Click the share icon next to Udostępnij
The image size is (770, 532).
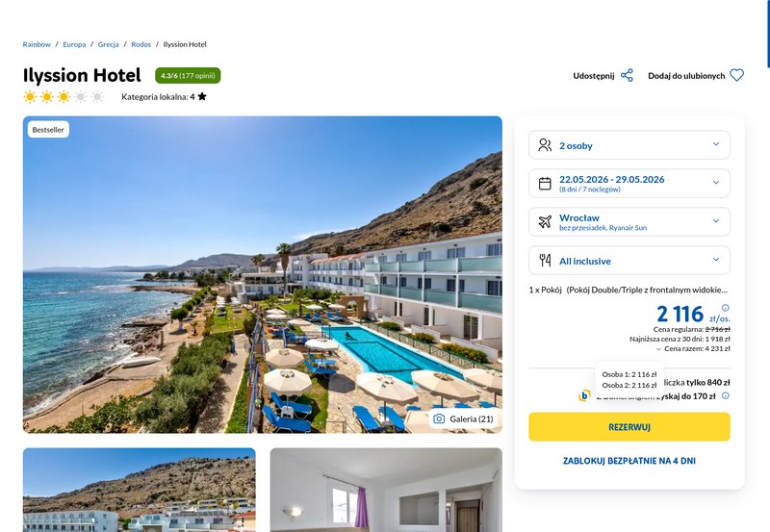pos(627,76)
